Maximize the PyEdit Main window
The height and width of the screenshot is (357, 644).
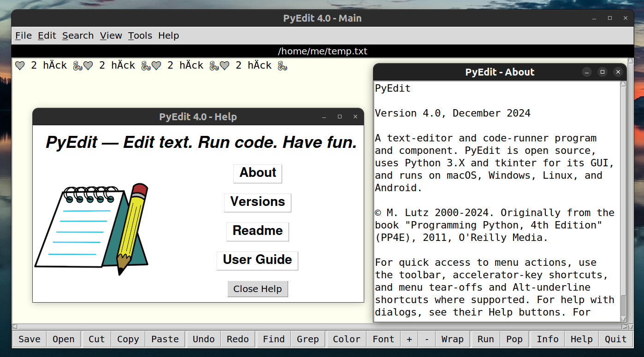(610, 18)
